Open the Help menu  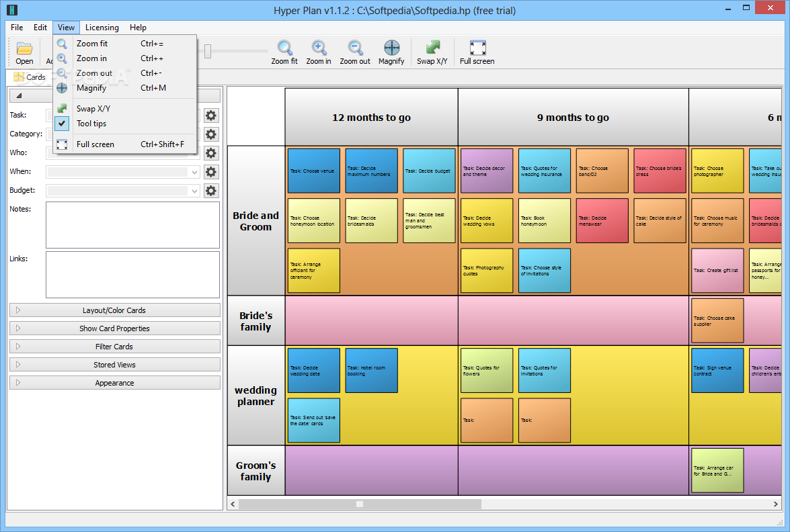tap(138, 28)
